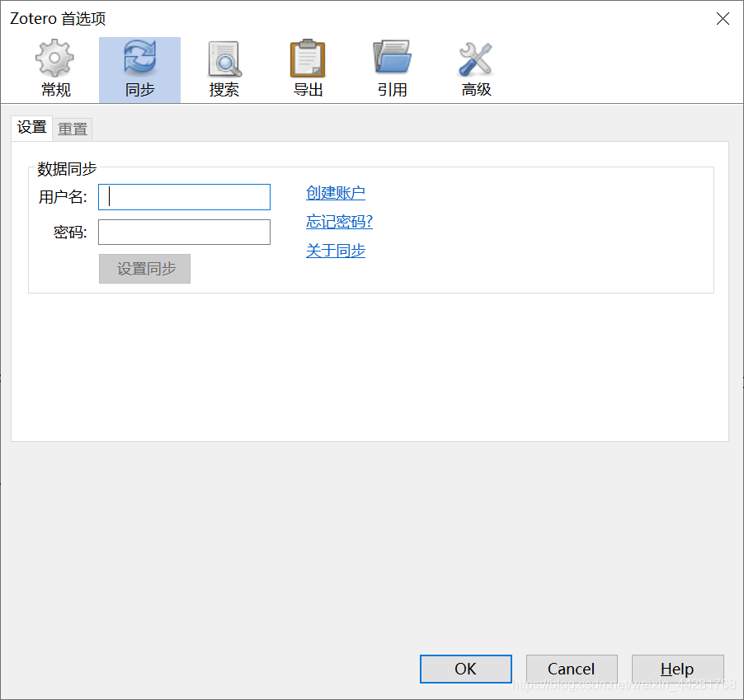The height and width of the screenshot is (700, 744).
Task: Click the 设置同步 button
Action: pos(144,269)
